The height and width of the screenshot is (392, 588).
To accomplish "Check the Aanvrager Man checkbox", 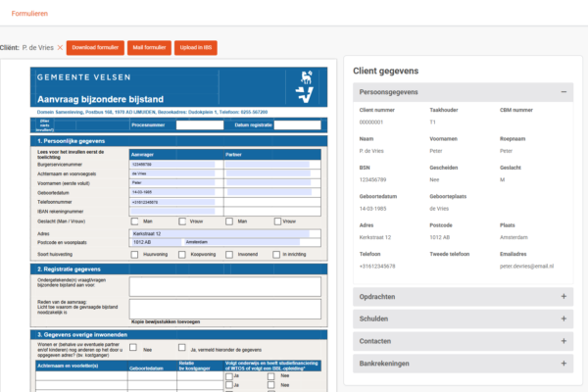I will 134,221.
